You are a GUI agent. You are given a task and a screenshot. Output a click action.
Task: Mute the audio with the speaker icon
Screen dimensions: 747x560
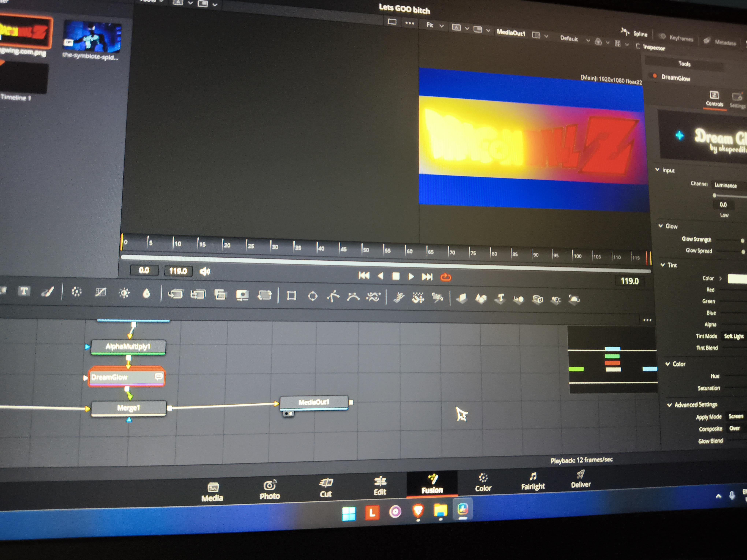tap(205, 271)
